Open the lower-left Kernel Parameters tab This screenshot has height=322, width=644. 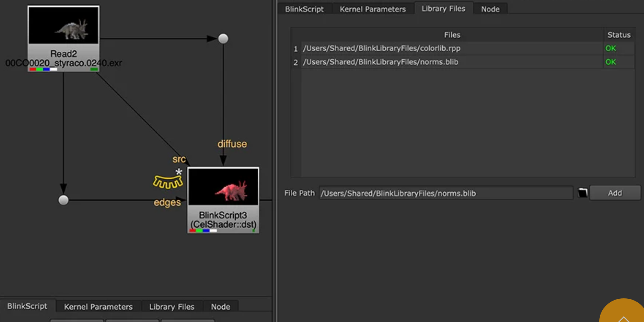pyautogui.click(x=98, y=307)
